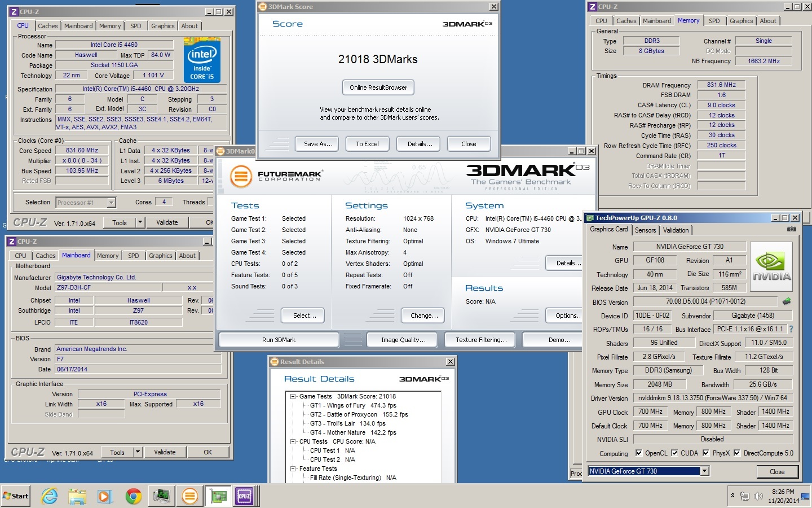The image size is (812, 508).
Task: Select GT1 - Wings of Fury result row
Action: (353, 405)
